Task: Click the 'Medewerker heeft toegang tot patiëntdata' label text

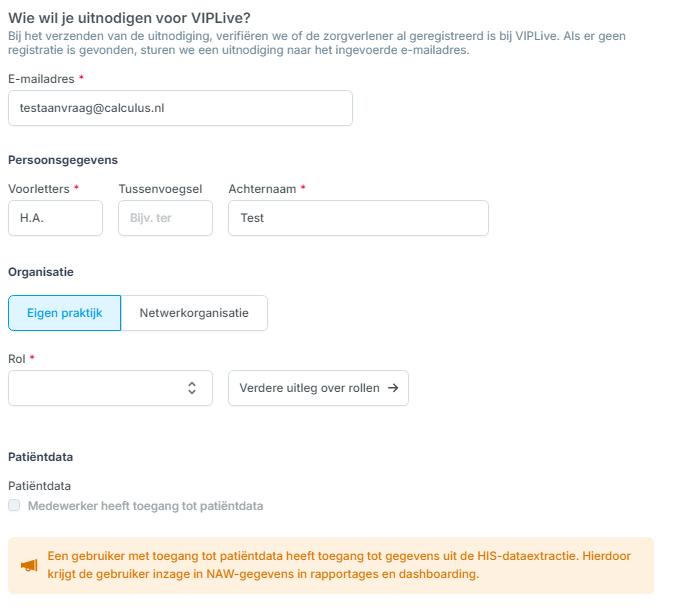Action: pos(146,506)
